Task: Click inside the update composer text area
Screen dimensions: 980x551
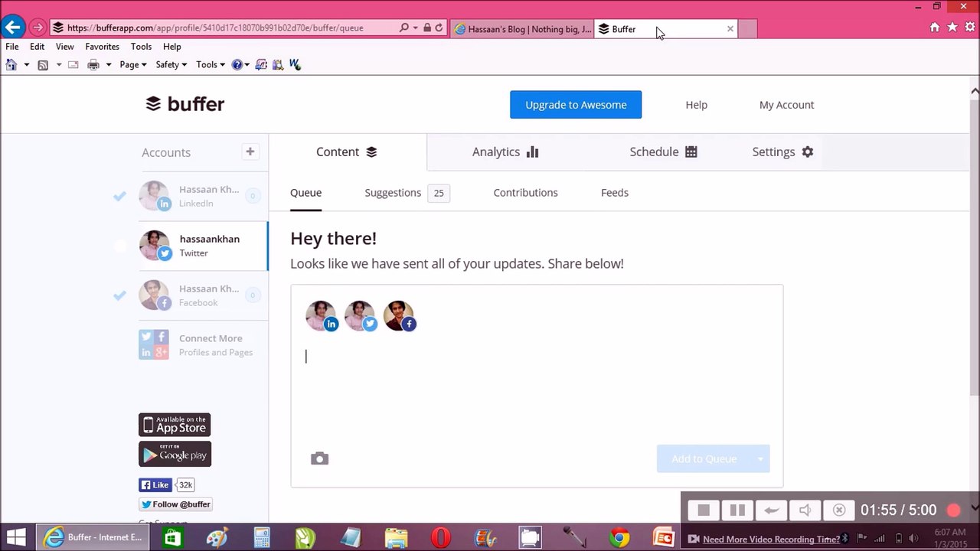Action: pyautogui.click(x=536, y=386)
